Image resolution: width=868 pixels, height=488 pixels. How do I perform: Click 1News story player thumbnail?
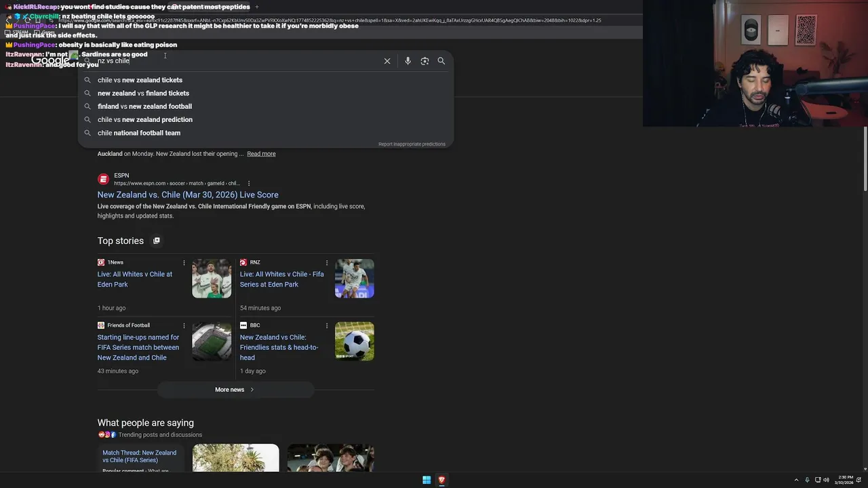coord(212,279)
